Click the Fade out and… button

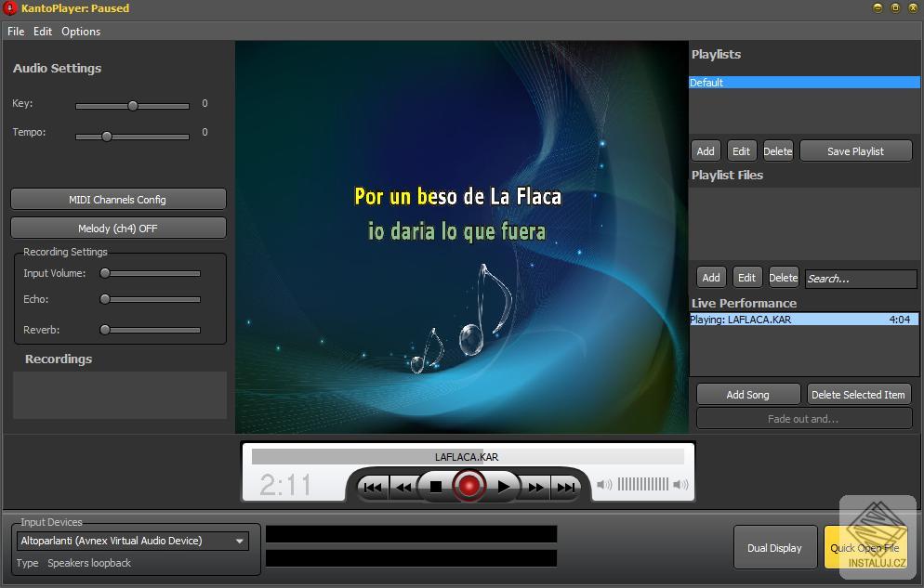point(804,419)
